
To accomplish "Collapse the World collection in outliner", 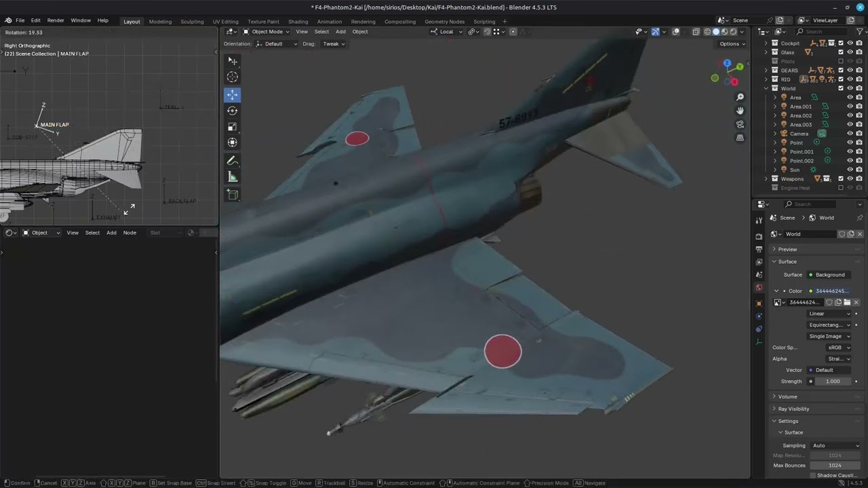I will [x=766, y=88].
